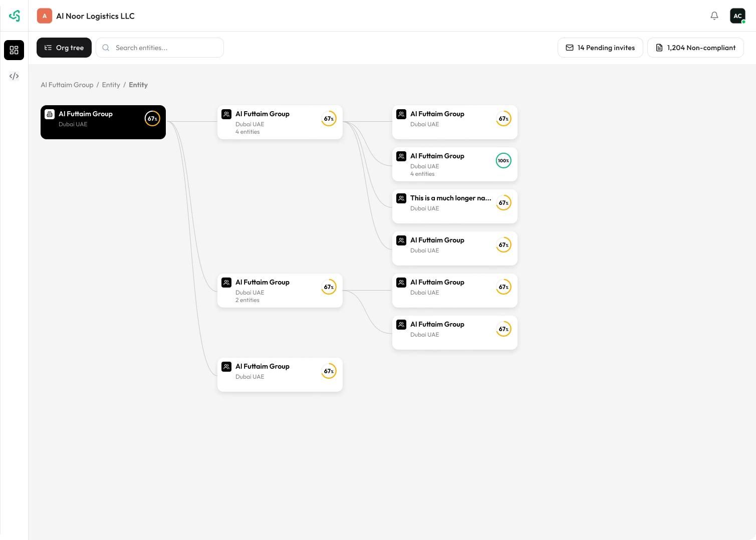Open 1,204 Non-compliant list
Screen dimensions: 756x540
[x=695, y=48]
